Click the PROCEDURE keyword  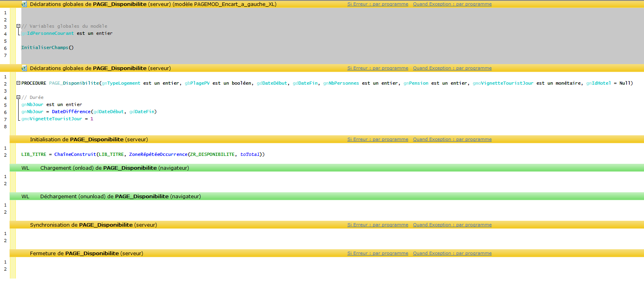(34, 83)
